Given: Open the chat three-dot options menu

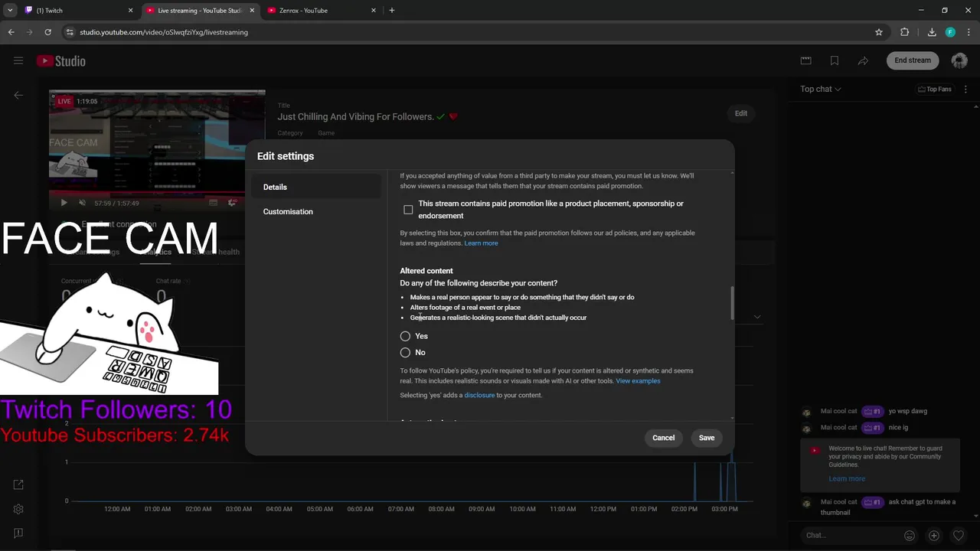Looking at the screenshot, I should coord(966,89).
